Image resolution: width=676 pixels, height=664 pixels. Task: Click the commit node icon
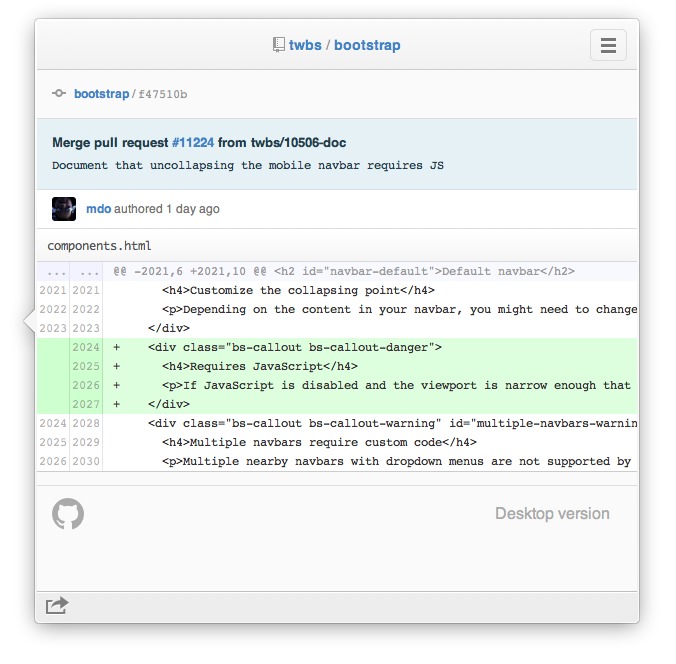tap(59, 93)
